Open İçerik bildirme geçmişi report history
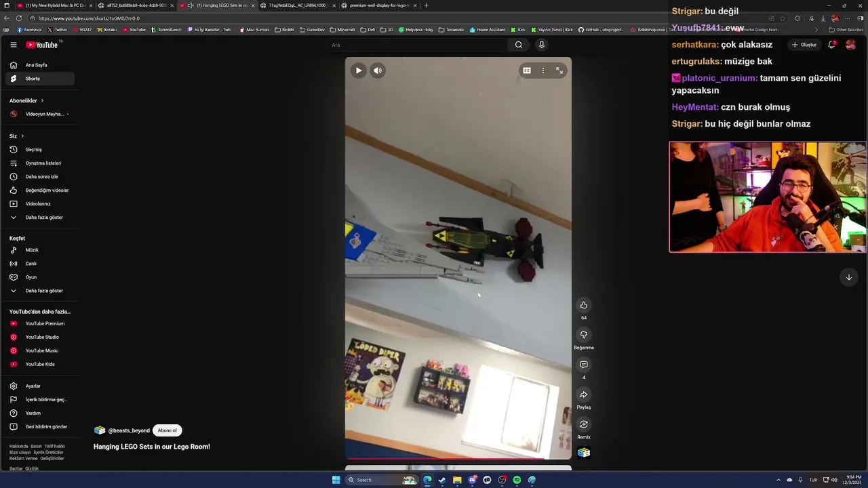Screen dimensions: 868x488 click(x=40, y=400)
